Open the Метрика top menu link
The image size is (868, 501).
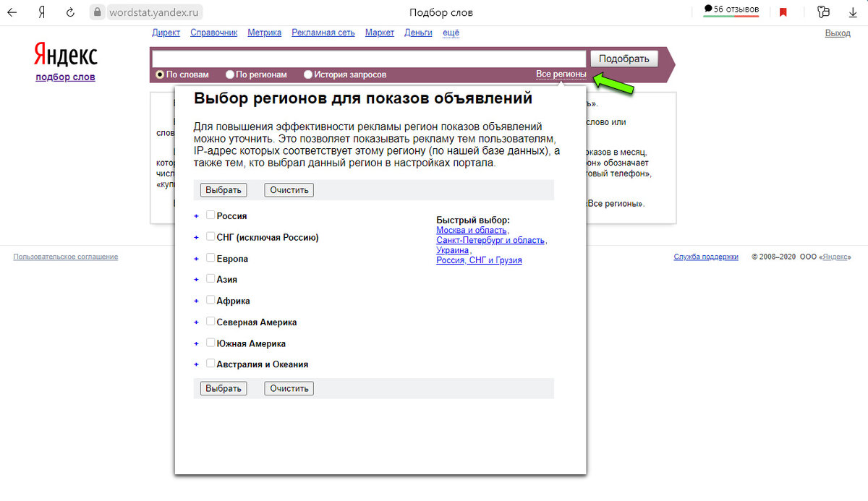pos(265,33)
